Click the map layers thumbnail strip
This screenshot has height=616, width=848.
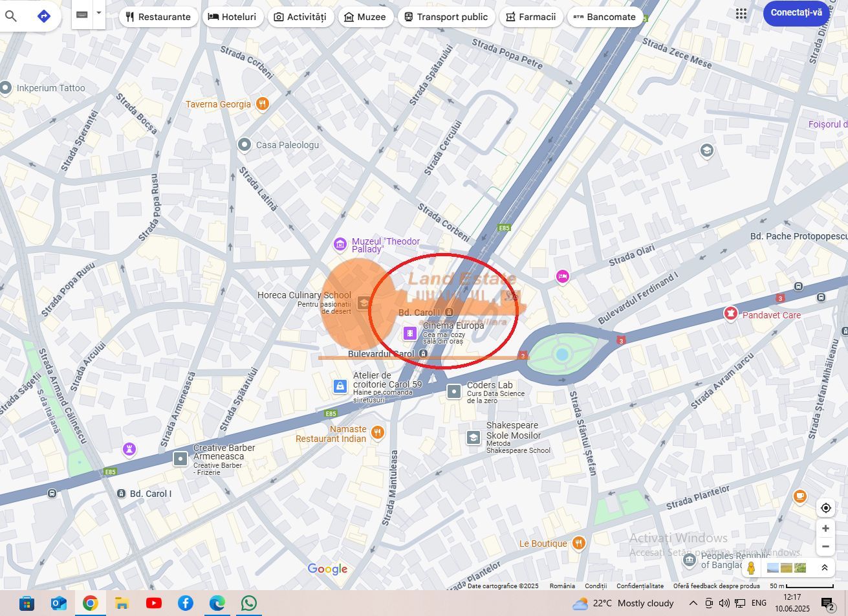[786, 568]
